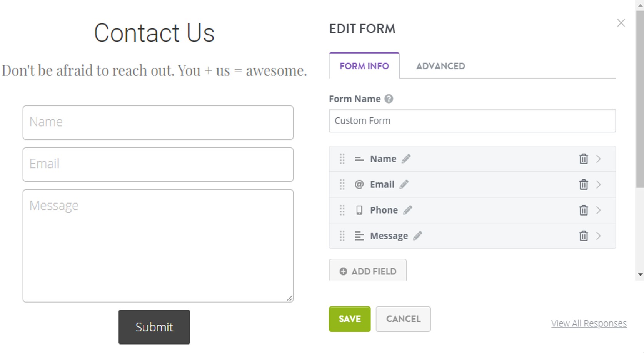
Task: Click the drag handle beside the Email field
Action: coord(342,184)
